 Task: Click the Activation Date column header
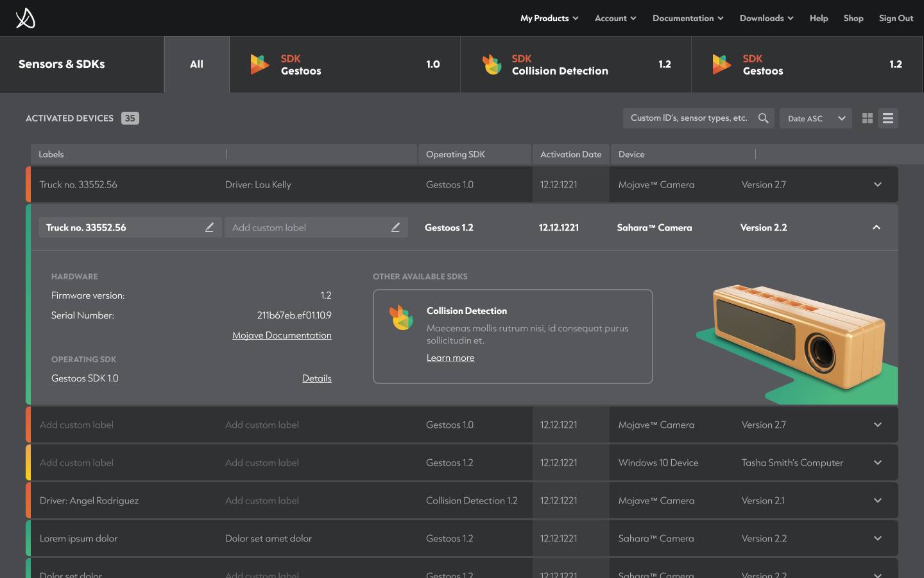point(571,154)
